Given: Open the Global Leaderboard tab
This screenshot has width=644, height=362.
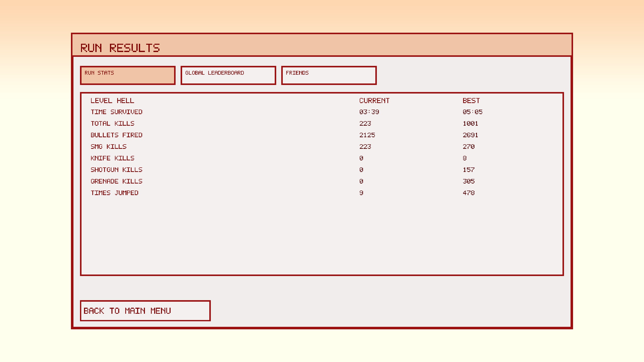Looking at the screenshot, I should 228,75.
